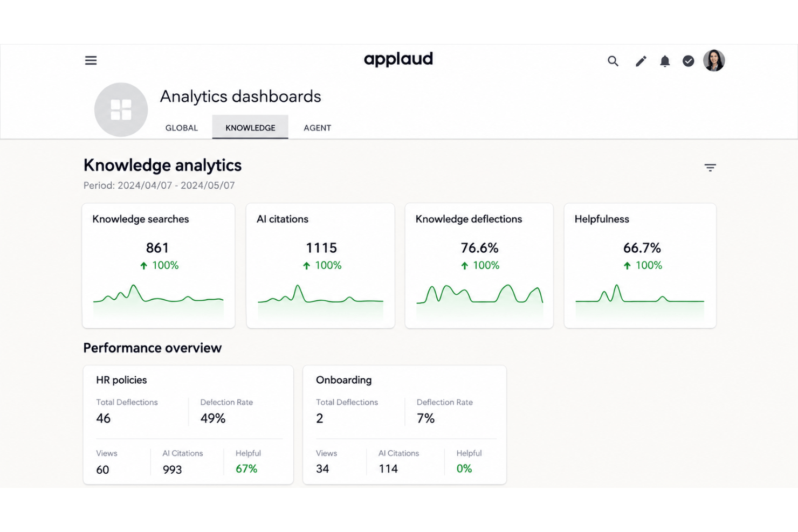The image size is (798, 532).
Task: Click the Period date range text
Action: [x=159, y=185]
